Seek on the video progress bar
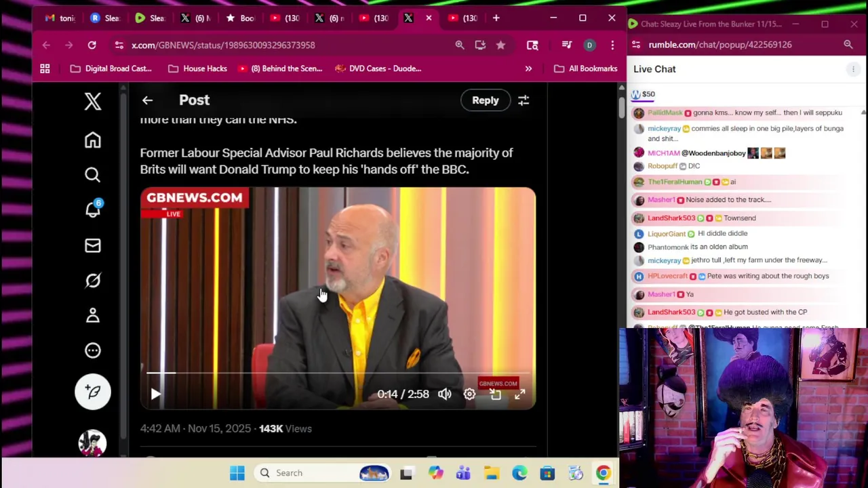This screenshot has width=868, height=488. (338, 373)
